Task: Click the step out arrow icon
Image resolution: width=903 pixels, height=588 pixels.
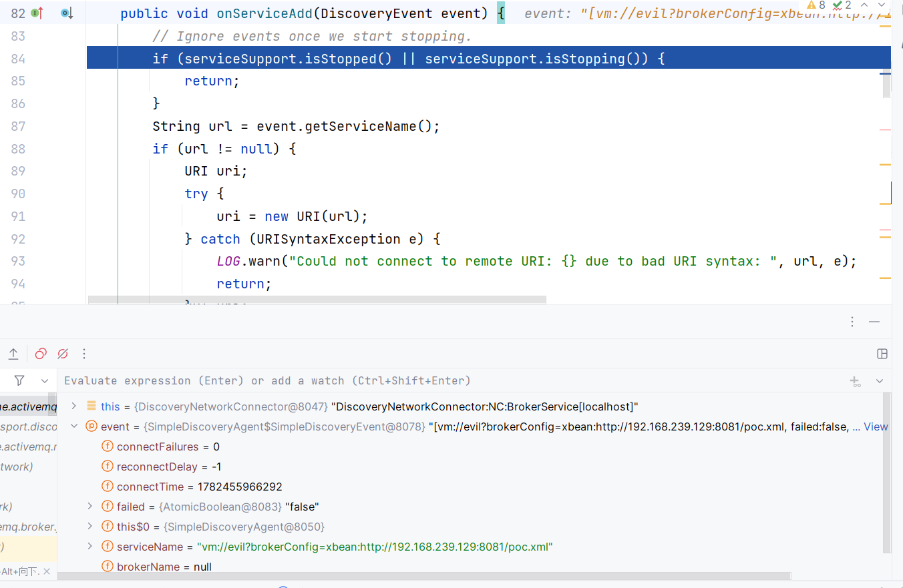Action: coord(13,354)
